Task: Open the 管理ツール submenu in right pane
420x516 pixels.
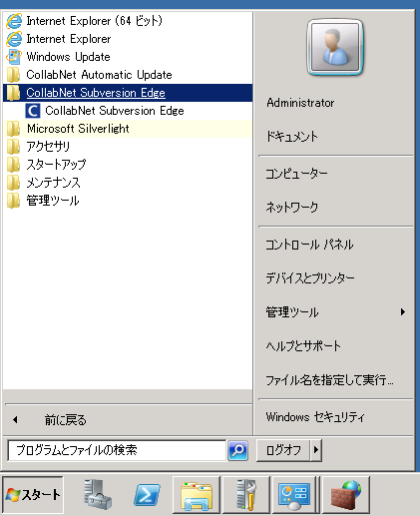Action: coord(336,312)
